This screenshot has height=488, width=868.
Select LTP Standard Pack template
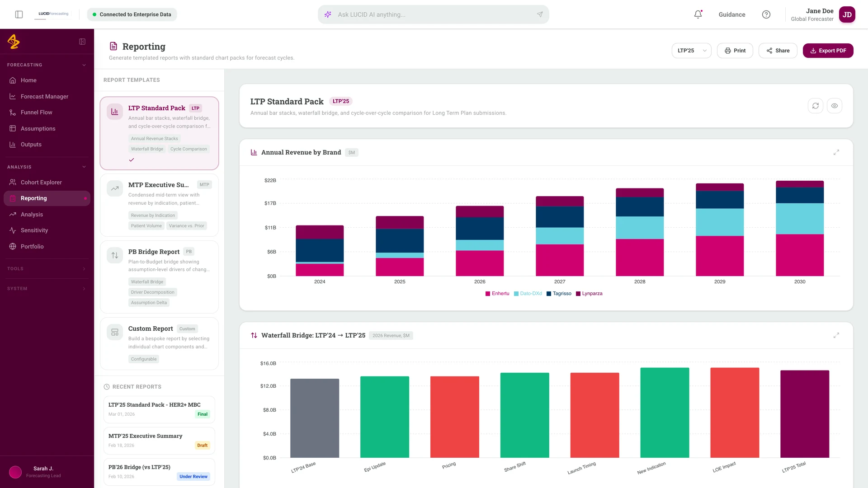coord(159,133)
